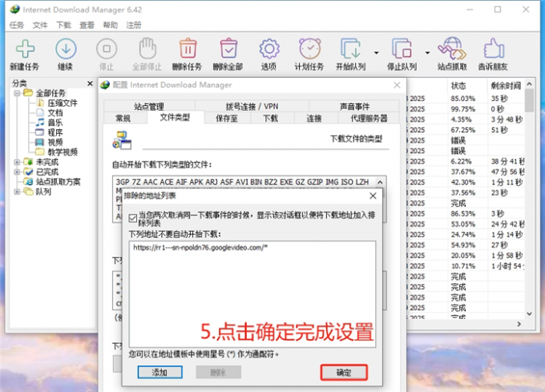Click the download list scroll-up arrow
Viewport: 545px width, 392px height.
point(529,83)
